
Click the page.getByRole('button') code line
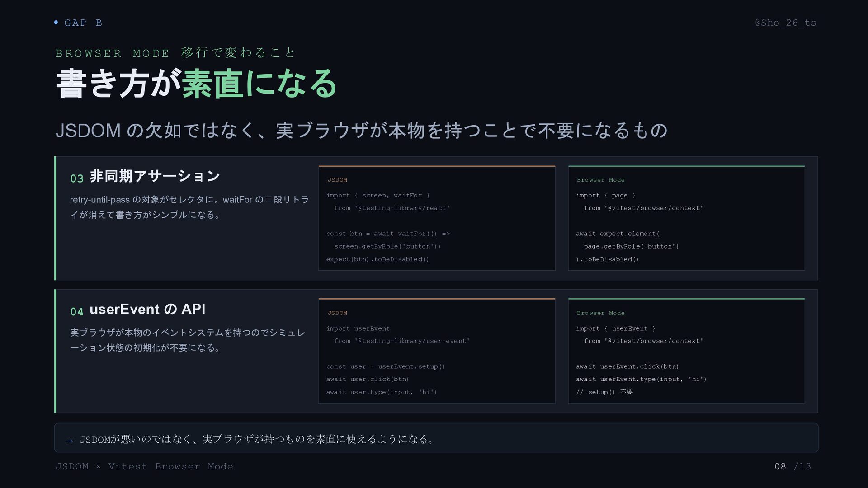(631, 246)
